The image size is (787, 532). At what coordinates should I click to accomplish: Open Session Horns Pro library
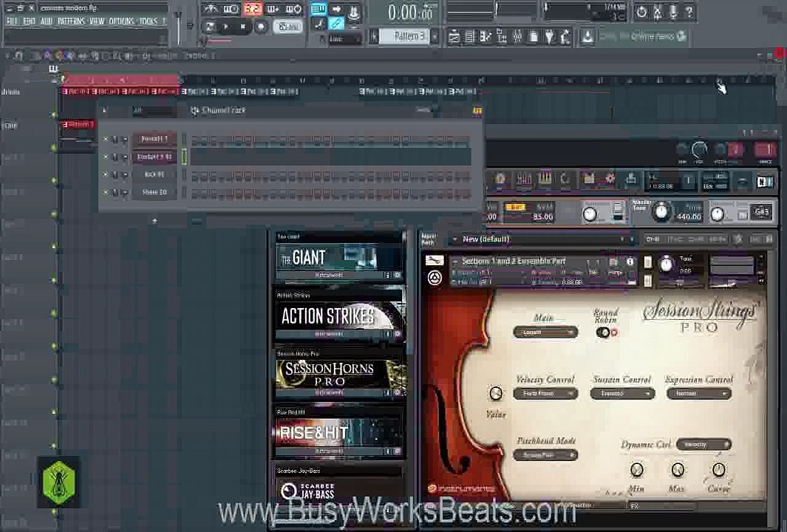point(341,375)
